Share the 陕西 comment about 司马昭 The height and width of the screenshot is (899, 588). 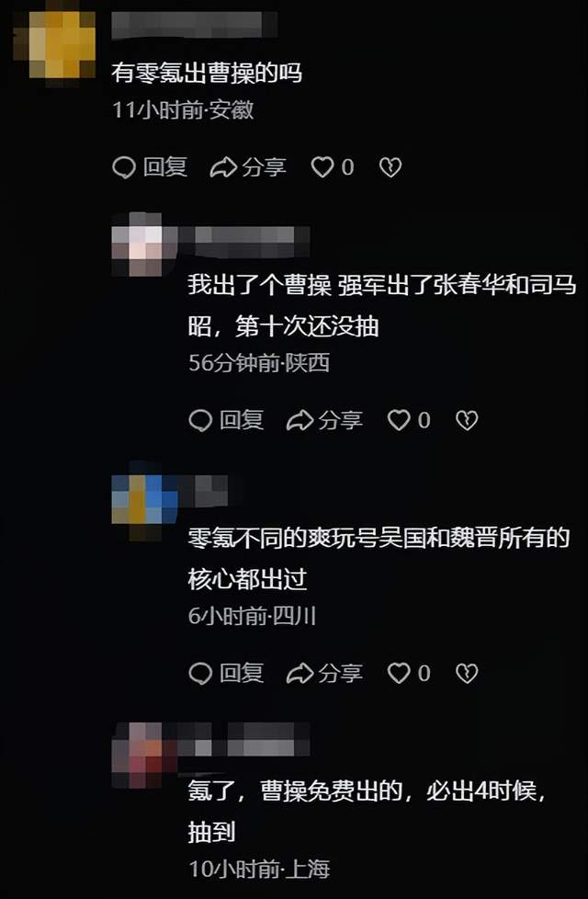pos(324,420)
